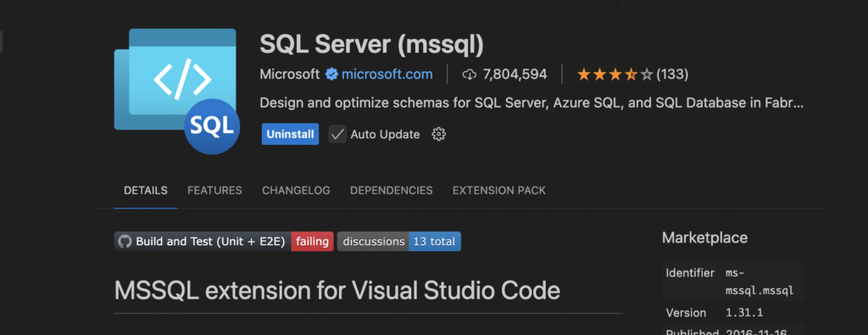Click the discussions 13 total badge

click(398, 242)
